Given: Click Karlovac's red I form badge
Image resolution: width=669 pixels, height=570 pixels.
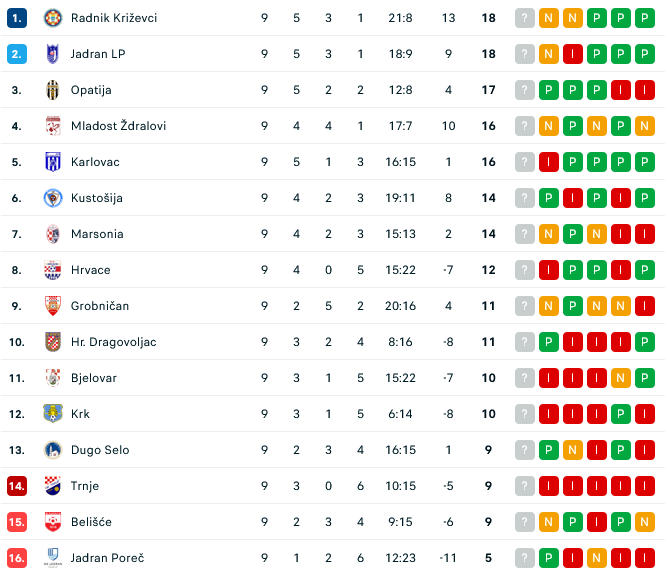Looking at the screenshot, I should pos(549,162).
